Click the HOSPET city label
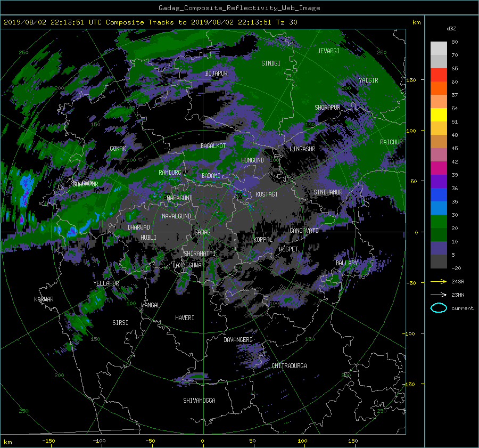The width and height of the screenshot is (479, 448). pyautogui.click(x=288, y=249)
